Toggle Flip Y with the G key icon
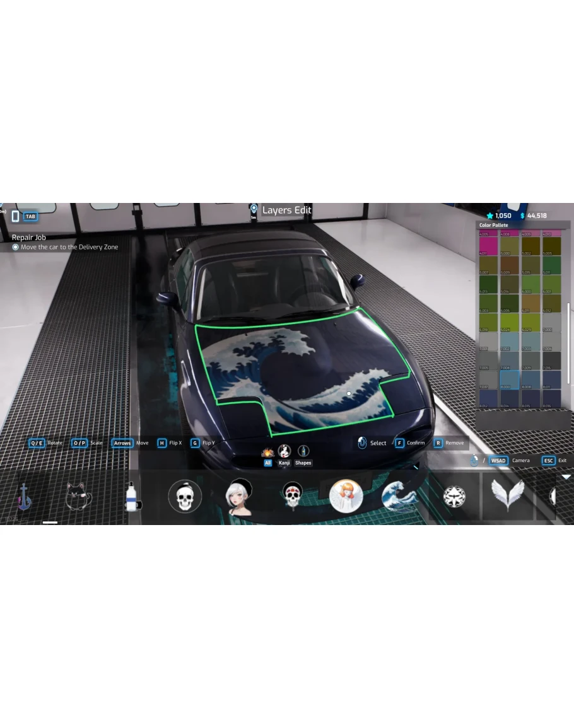The width and height of the screenshot is (574, 728). (195, 443)
